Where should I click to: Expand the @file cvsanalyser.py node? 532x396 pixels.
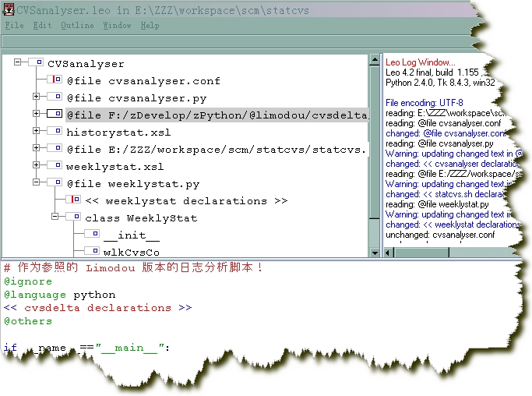[36, 97]
